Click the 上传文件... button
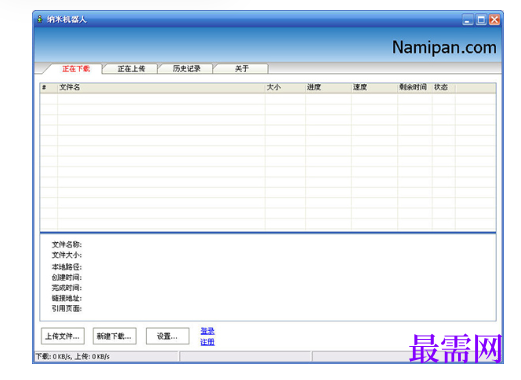The height and width of the screenshot is (380, 521). 63,336
